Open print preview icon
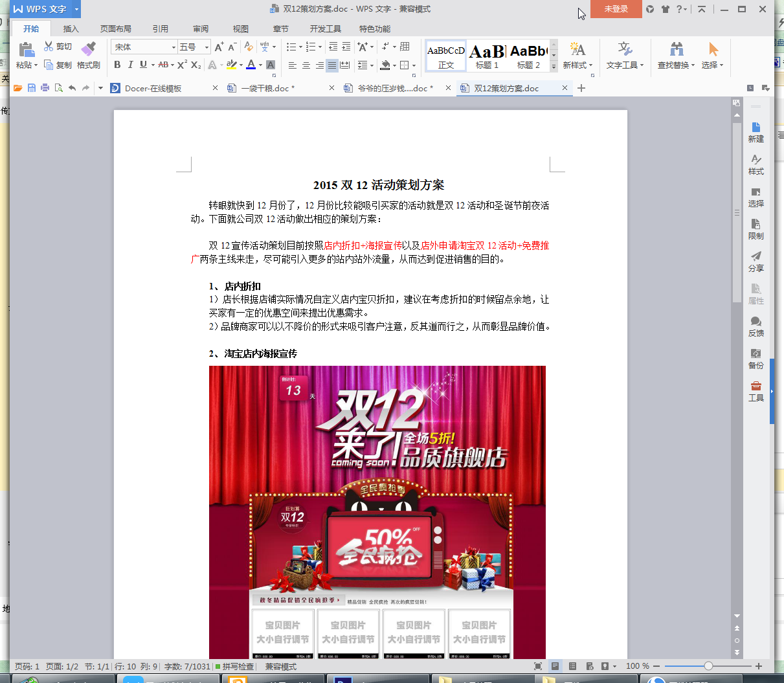Viewport: 784px width, 683px height. (59, 88)
